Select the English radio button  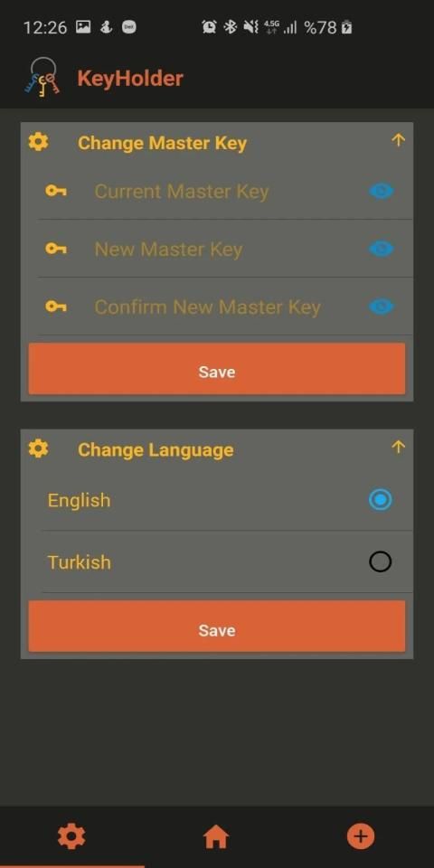[x=381, y=500]
